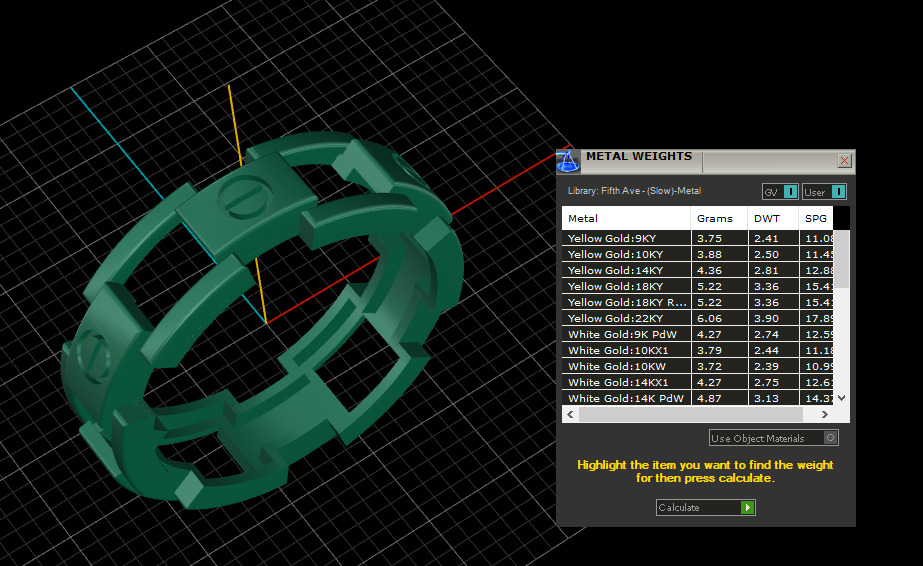
Task: Select the White Gold:10KX1 row
Action: point(698,350)
